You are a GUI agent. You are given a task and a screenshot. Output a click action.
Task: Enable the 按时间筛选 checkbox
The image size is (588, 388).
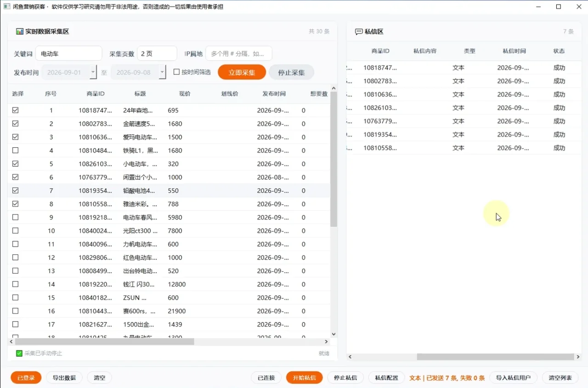[x=176, y=72]
